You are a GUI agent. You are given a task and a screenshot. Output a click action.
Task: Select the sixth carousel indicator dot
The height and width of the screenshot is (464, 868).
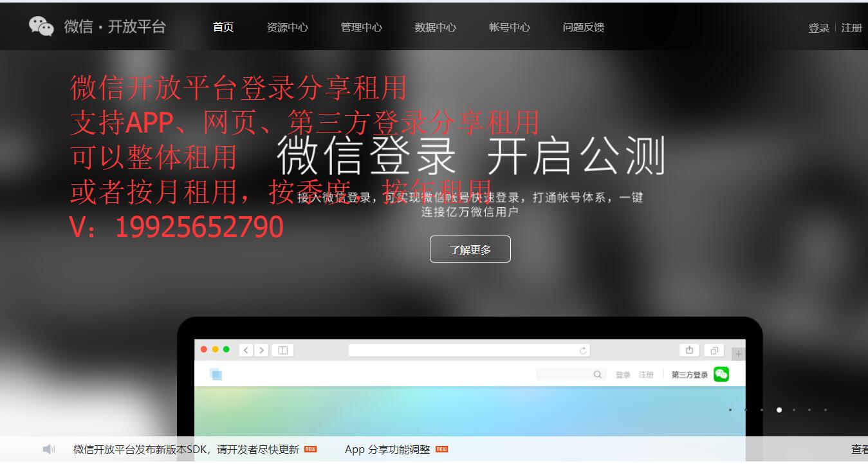pos(809,410)
